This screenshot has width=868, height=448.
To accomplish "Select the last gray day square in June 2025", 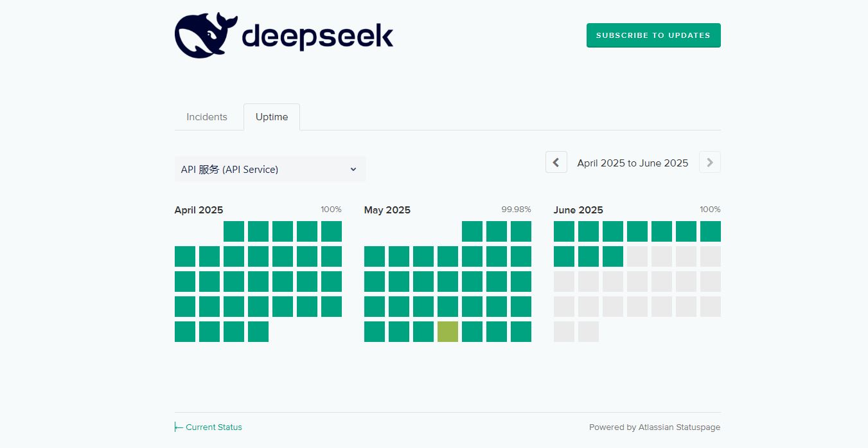I will click(x=589, y=332).
